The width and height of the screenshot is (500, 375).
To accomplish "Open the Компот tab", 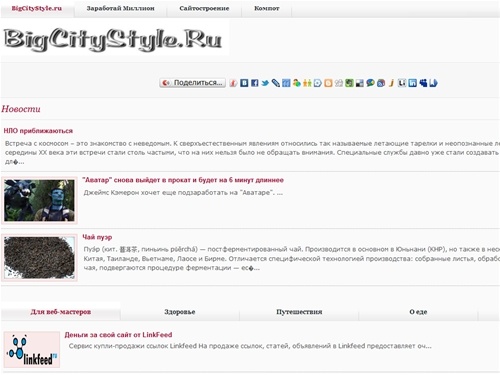I will coord(267,9).
